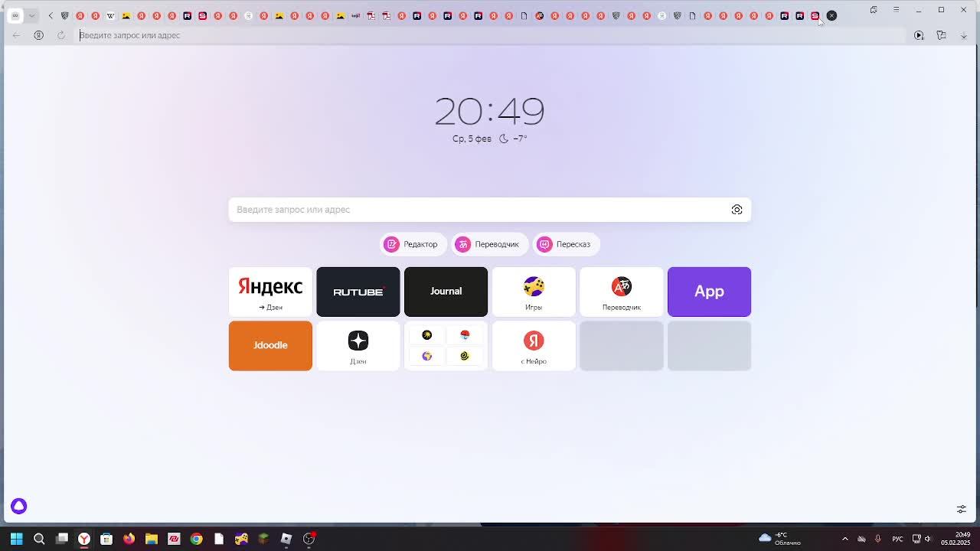The width and height of the screenshot is (980, 551).
Task: Open the Переводчик tile in the tile grid
Action: tap(622, 292)
